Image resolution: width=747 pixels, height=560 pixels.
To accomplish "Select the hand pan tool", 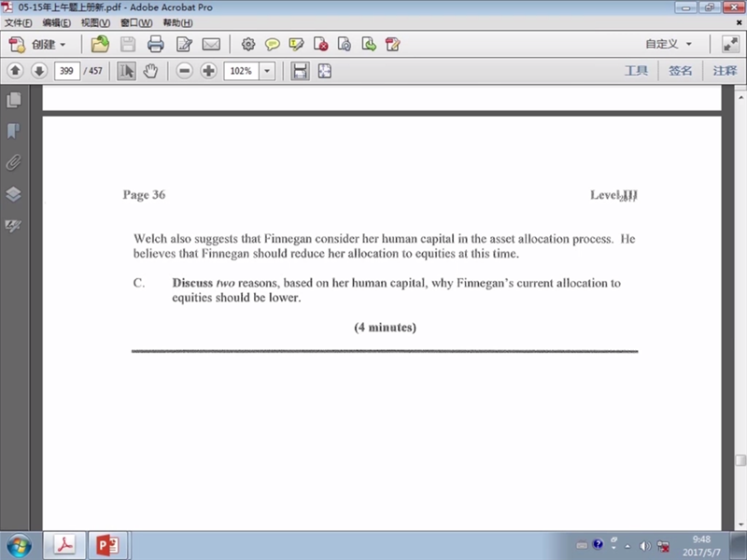I will click(x=149, y=71).
